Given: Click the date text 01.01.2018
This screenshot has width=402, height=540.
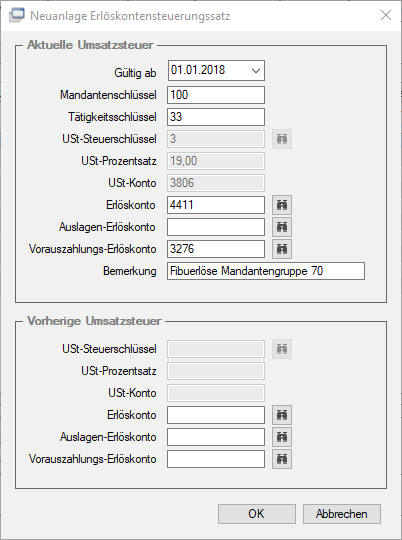Looking at the screenshot, I should pos(198,70).
